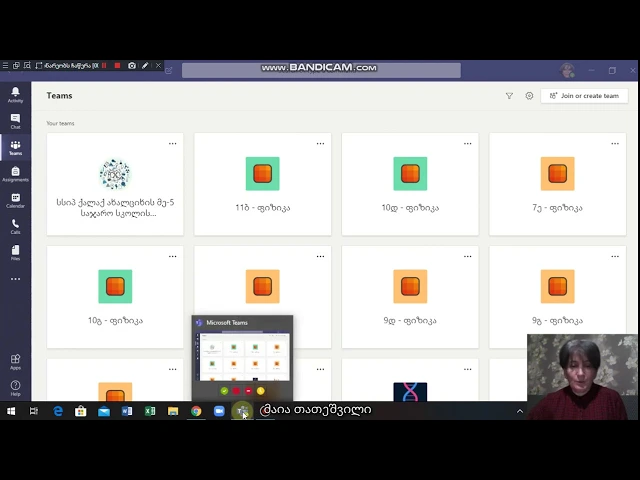
Task: Set status Away yellow clock in preview
Action: 261,391
